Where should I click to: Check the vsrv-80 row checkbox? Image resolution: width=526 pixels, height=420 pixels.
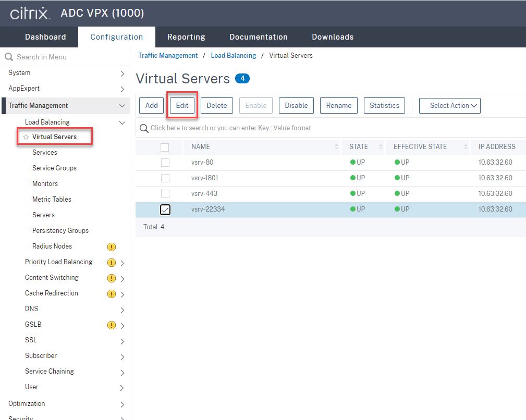[165, 162]
